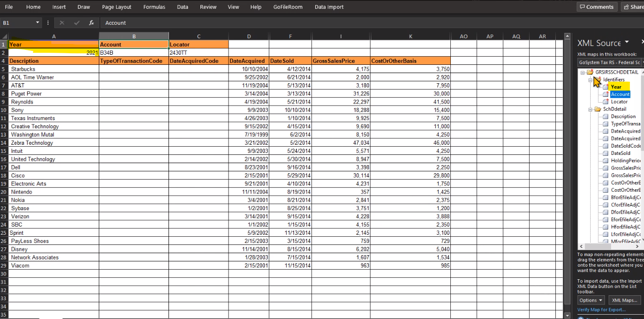Image resolution: width=644 pixels, height=319 pixels.
Task: Select column AQ header
Action: [x=516, y=36]
